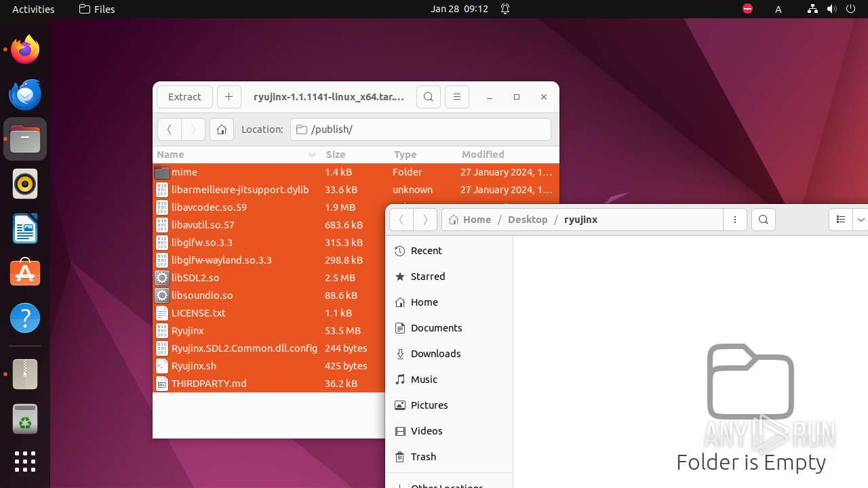Select Home in the Files sidebar
Screen dimensions: 868x488
448,302
